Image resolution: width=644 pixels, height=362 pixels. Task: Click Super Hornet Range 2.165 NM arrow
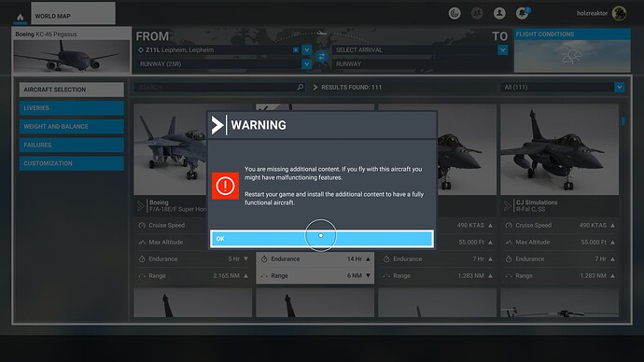coord(245,276)
